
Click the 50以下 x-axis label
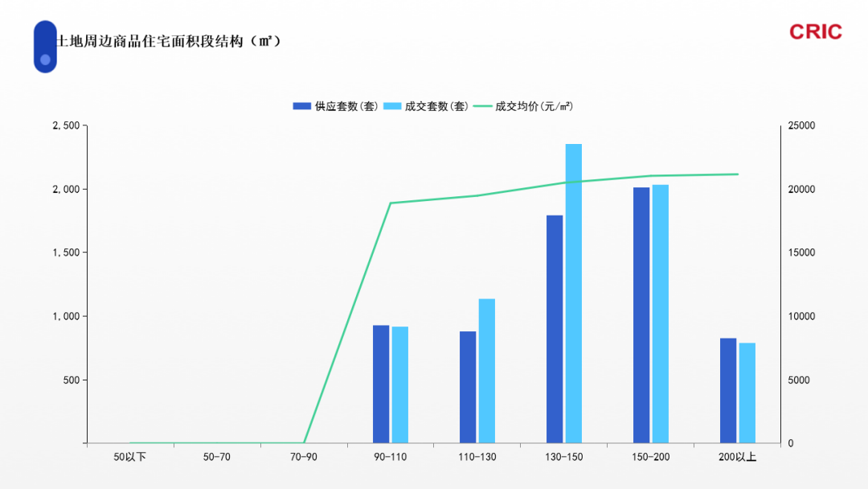tap(130, 457)
